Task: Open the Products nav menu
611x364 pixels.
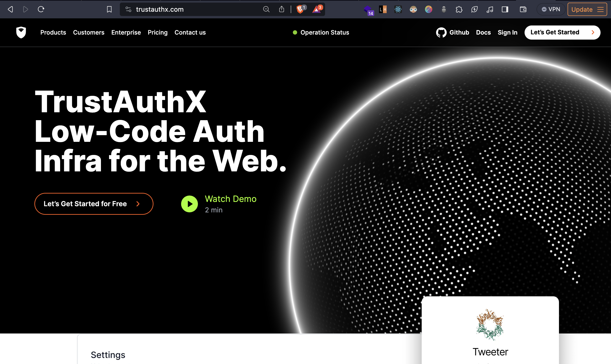Action: pos(53,32)
